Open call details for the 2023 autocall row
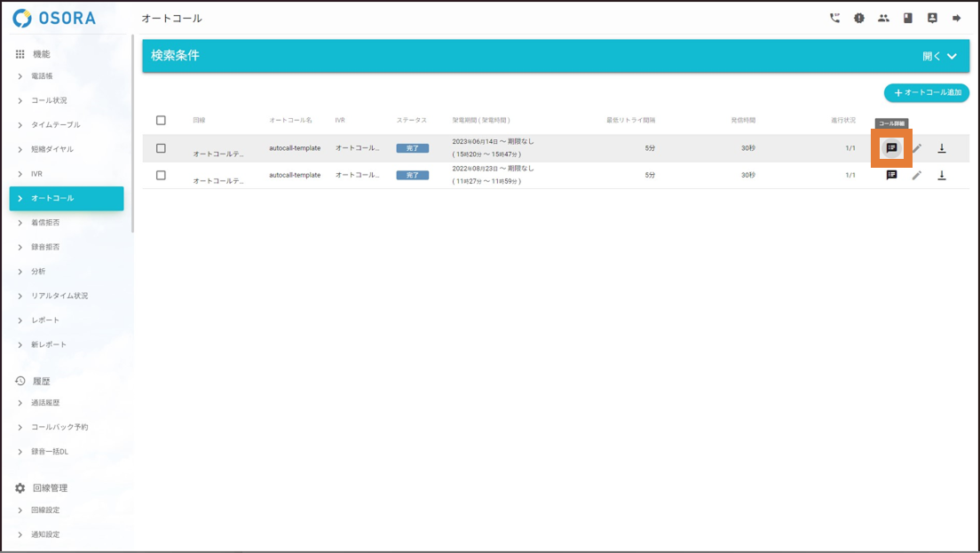Image resolution: width=980 pixels, height=553 pixels. tap(891, 148)
